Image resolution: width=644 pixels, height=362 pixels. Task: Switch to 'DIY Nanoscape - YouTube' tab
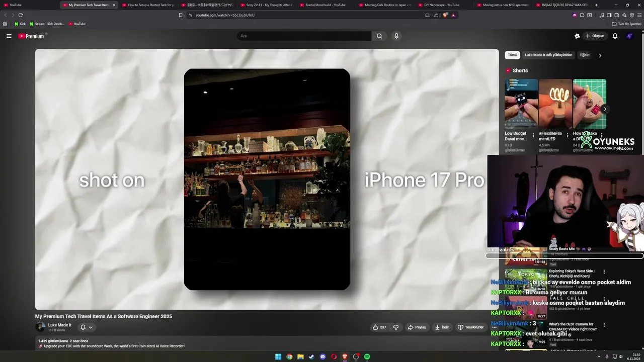click(443, 5)
